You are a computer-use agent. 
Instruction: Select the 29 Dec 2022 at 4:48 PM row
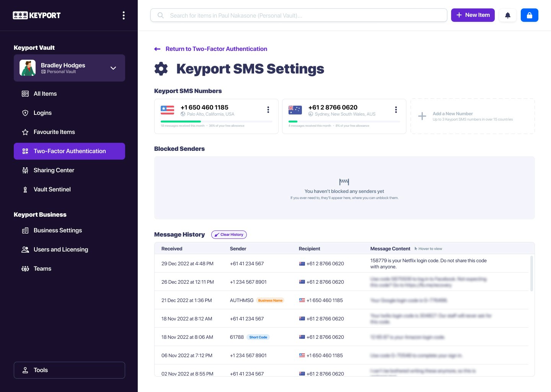pos(341,263)
